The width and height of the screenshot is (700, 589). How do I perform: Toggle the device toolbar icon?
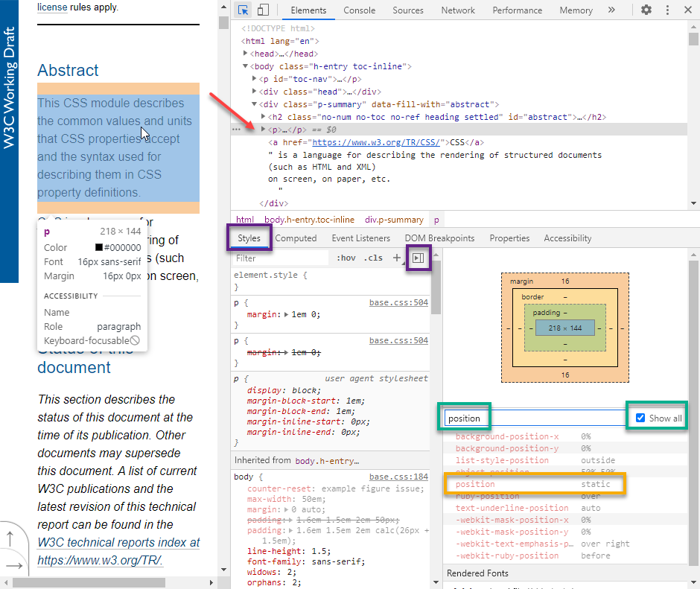point(263,10)
